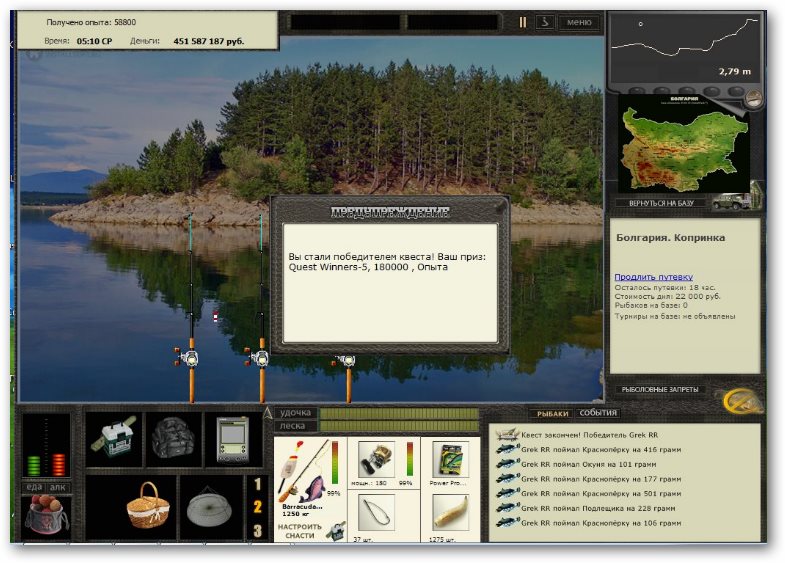This screenshot has width=785, height=563.
Task: Select the hook slot showing 37 pieces
Action: (376, 513)
